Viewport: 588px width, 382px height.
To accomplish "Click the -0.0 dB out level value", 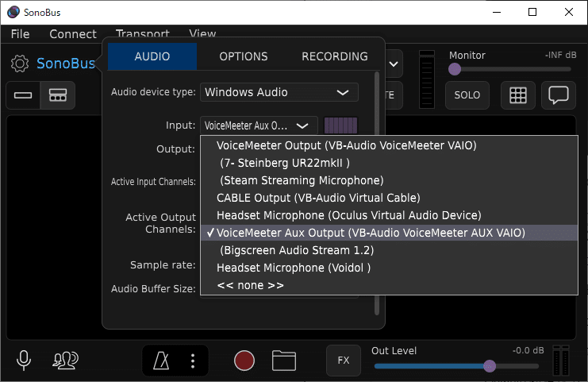I will click(528, 350).
